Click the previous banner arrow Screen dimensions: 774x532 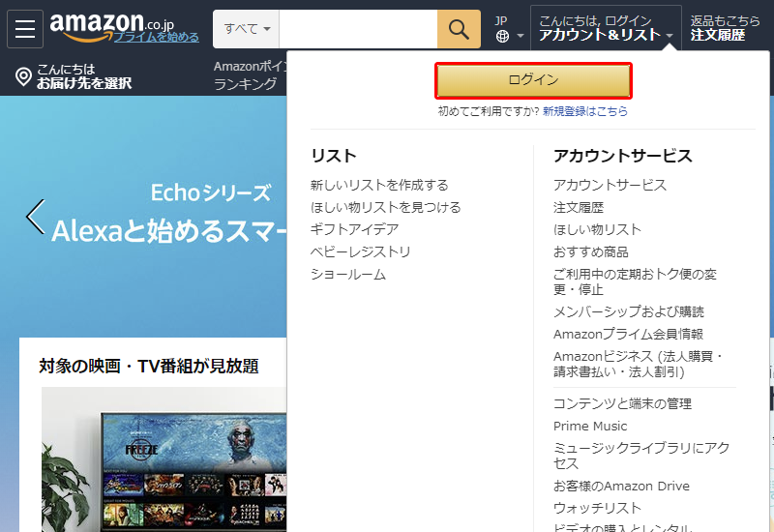(x=36, y=217)
